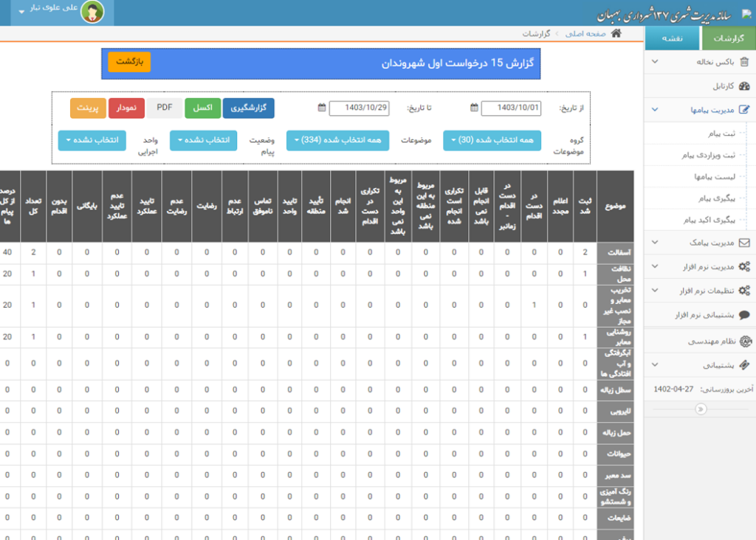Open the گروه موضوعات dropdown (30 selected)
This screenshot has height=540, width=756.
[492, 140]
